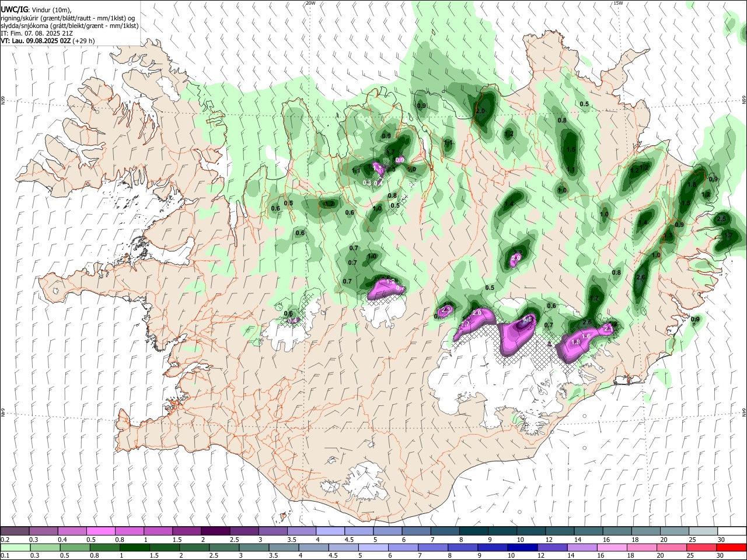Click the 'UWC/IG' title text

tap(14, 9)
